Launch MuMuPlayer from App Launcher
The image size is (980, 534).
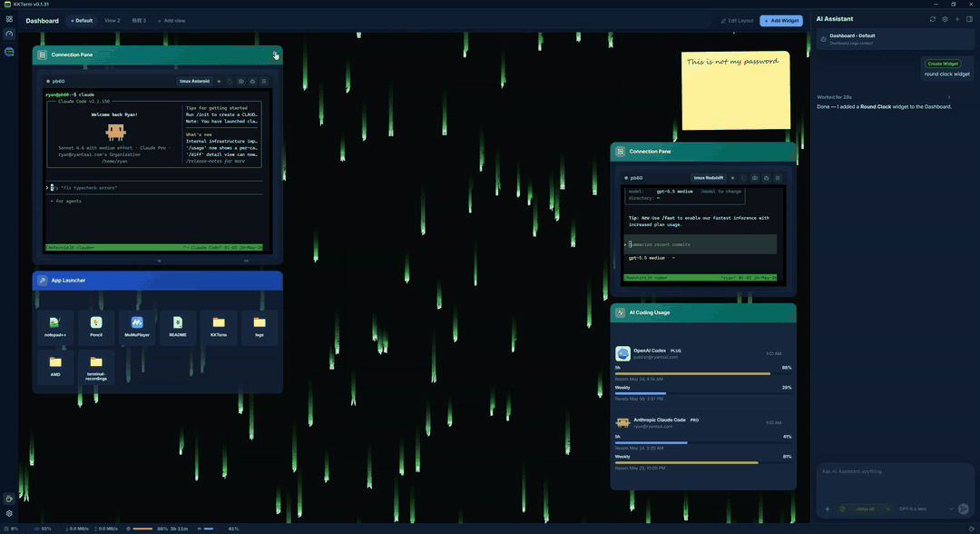[137, 327]
